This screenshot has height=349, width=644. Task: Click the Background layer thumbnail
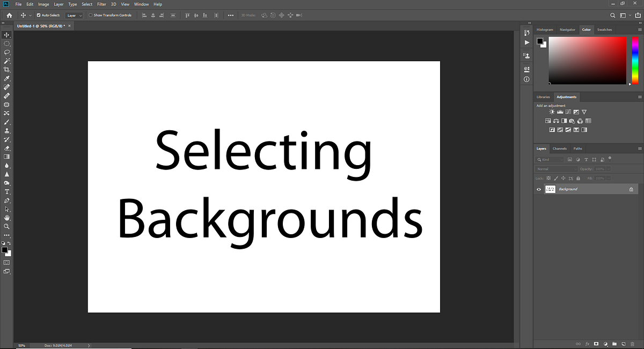point(550,189)
